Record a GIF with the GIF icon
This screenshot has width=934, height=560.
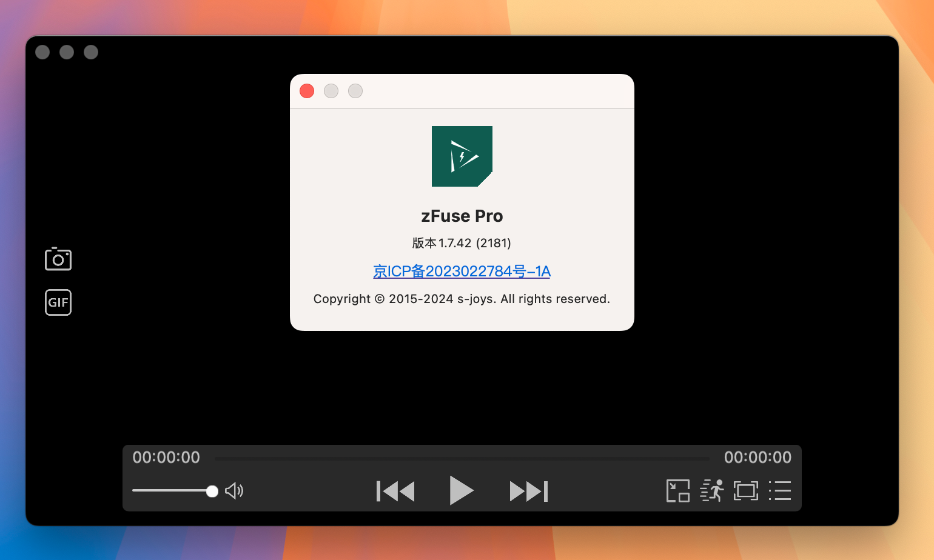(x=58, y=302)
